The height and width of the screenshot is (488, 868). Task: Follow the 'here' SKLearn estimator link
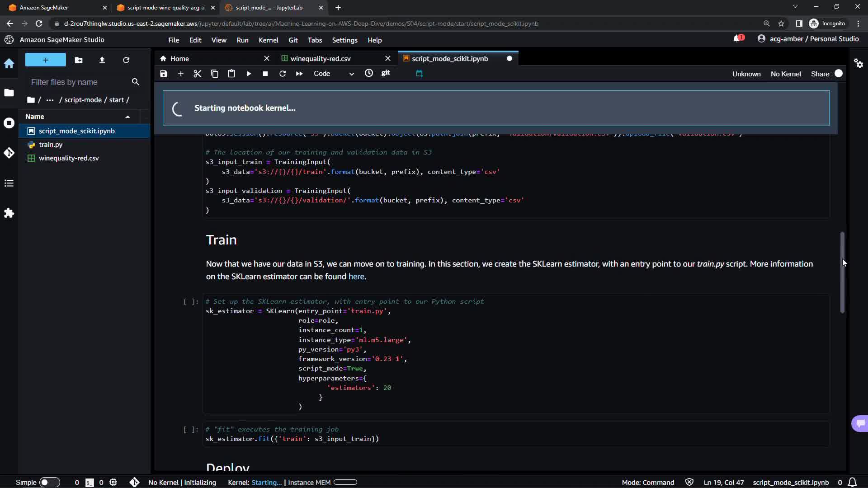356,277
